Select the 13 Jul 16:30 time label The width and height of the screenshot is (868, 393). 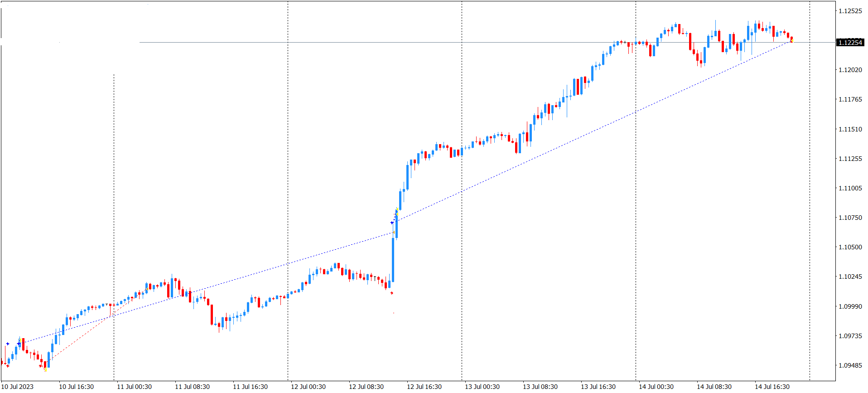tap(598, 387)
